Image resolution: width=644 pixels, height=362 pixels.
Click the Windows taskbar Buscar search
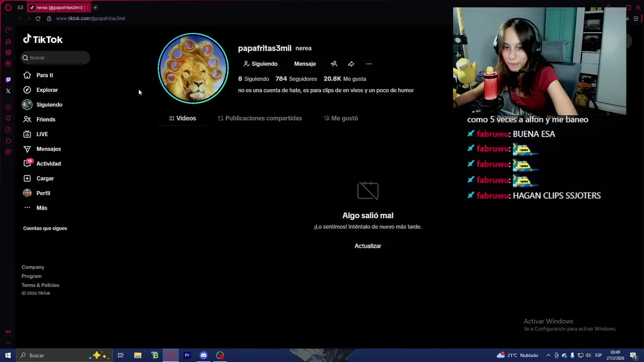tap(64, 355)
